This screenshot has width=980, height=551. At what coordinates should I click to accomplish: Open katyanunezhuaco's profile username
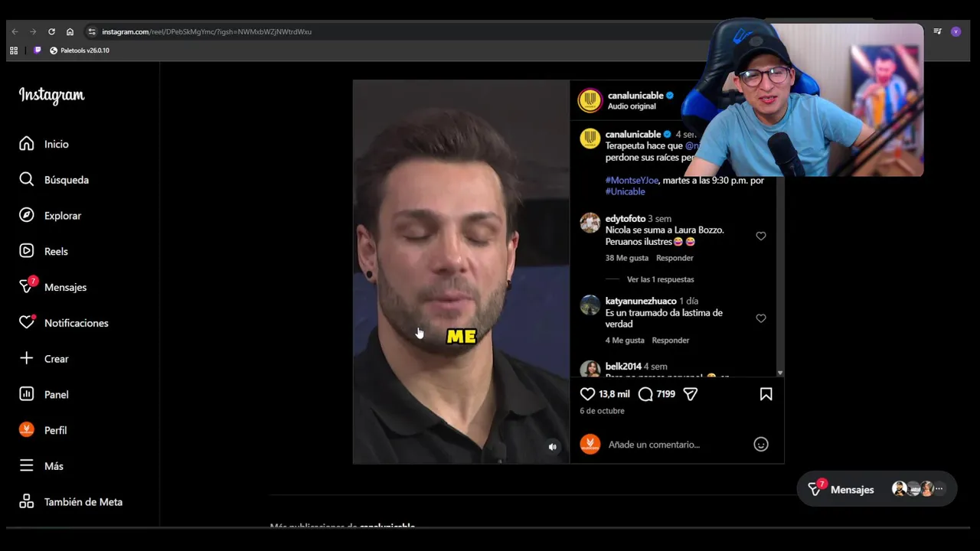point(641,302)
